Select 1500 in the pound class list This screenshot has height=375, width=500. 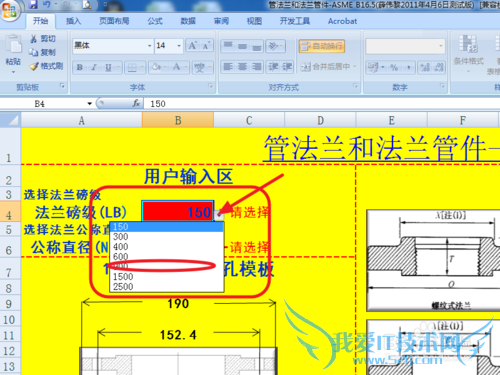(167, 277)
